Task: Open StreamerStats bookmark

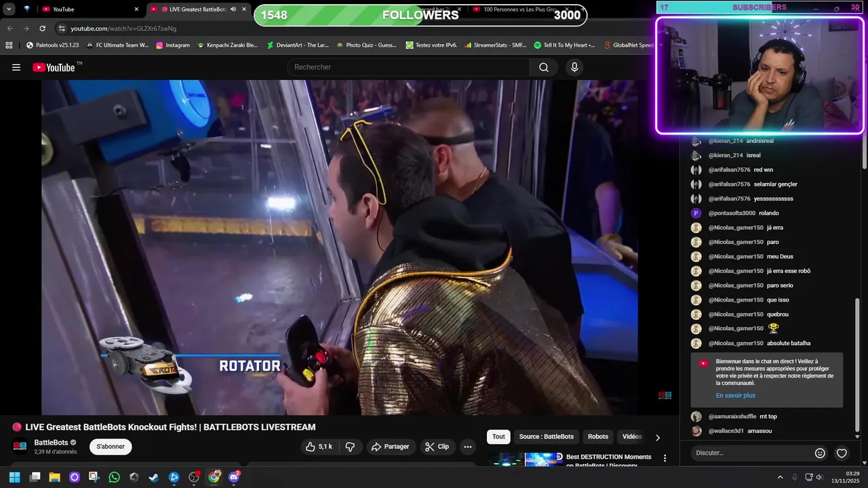Action: click(495, 45)
